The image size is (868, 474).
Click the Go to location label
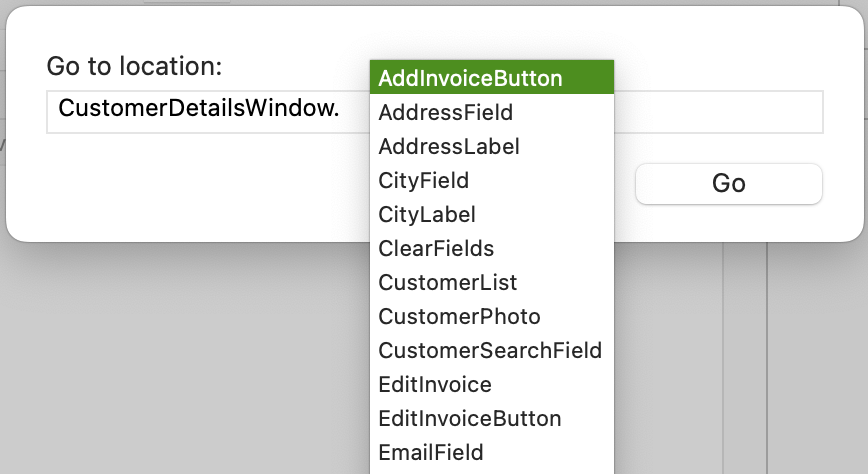pyautogui.click(x=134, y=66)
